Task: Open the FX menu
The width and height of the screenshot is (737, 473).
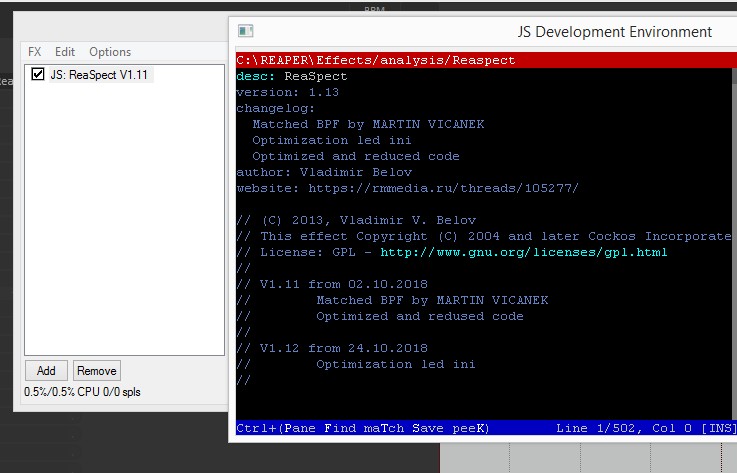Action: point(34,52)
